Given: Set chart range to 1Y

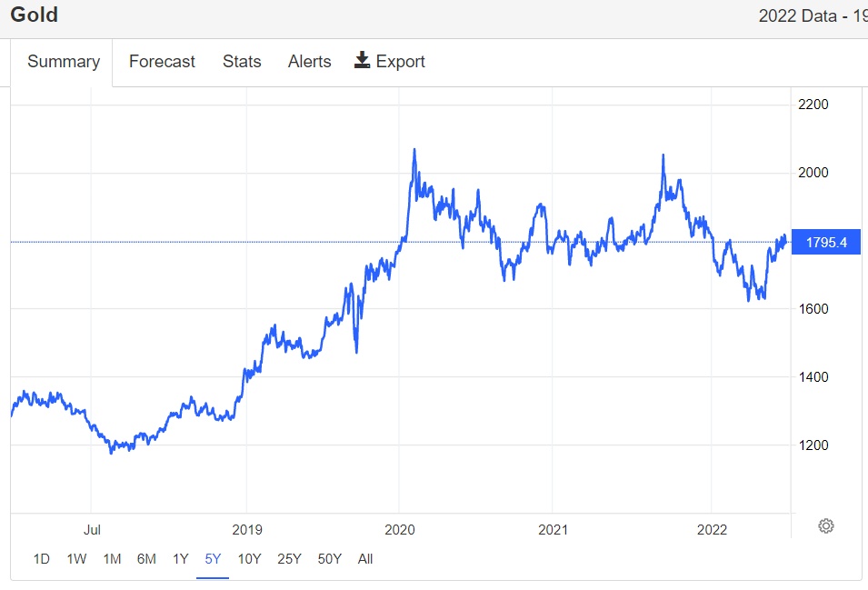Looking at the screenshot, I should (x=180, y=559).
